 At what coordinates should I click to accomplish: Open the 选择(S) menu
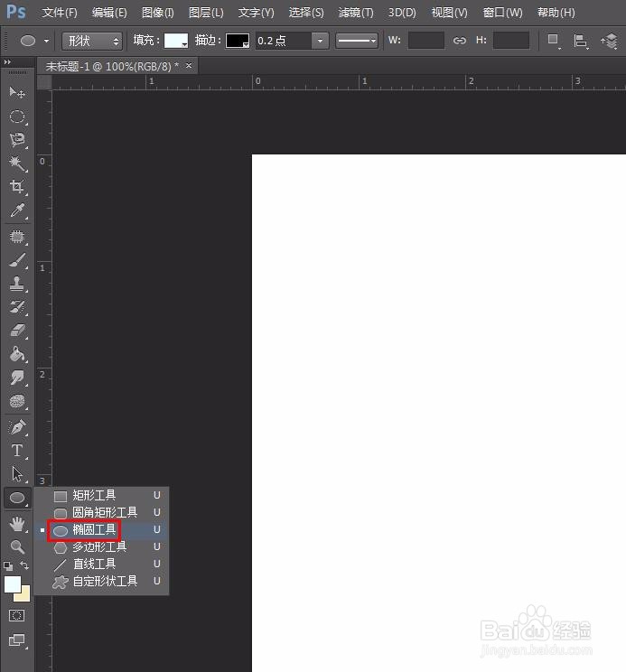click(x=306, y=13)
